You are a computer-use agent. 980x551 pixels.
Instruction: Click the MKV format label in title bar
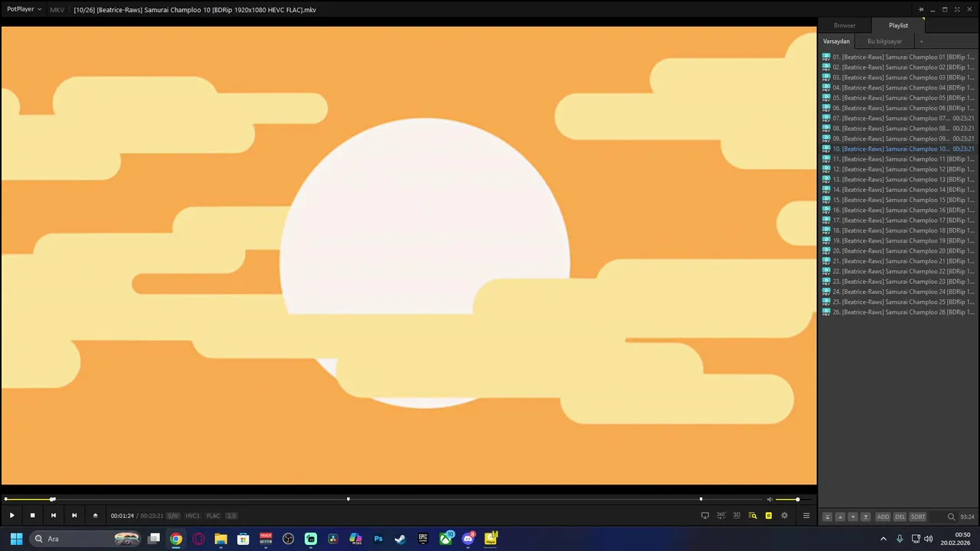tap(57, 10)
